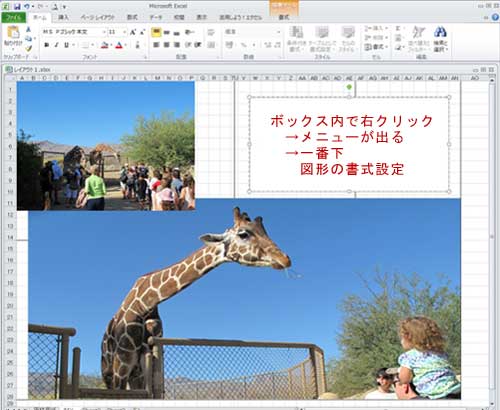Image resolution: width=500 pixels, height=410 pixels.
Task: Click the Conditional Formatting button
Action: tap(296, 39)
